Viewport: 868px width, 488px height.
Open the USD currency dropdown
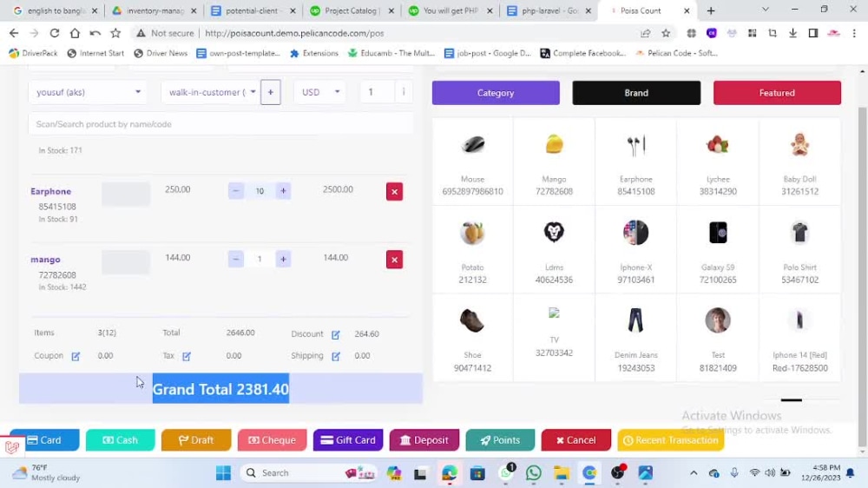pyautogui.click(x=320, y=92)
